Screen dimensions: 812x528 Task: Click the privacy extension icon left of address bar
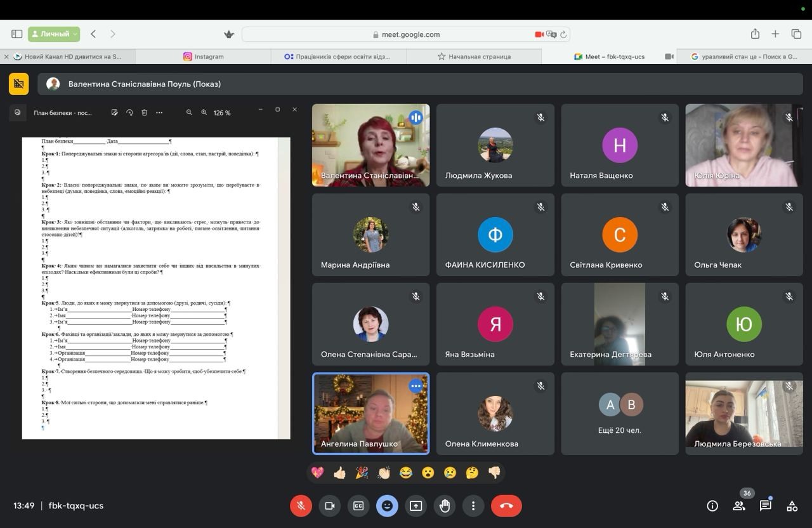(229, 34)
